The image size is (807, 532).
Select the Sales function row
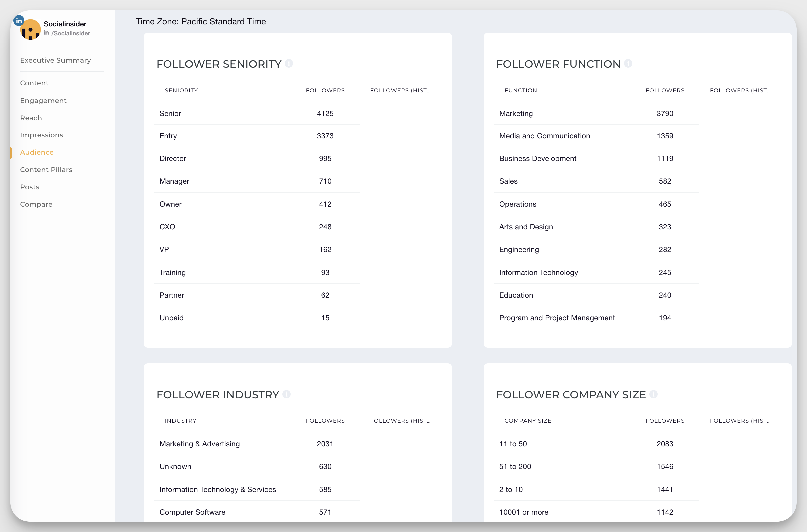coord(597,181)
